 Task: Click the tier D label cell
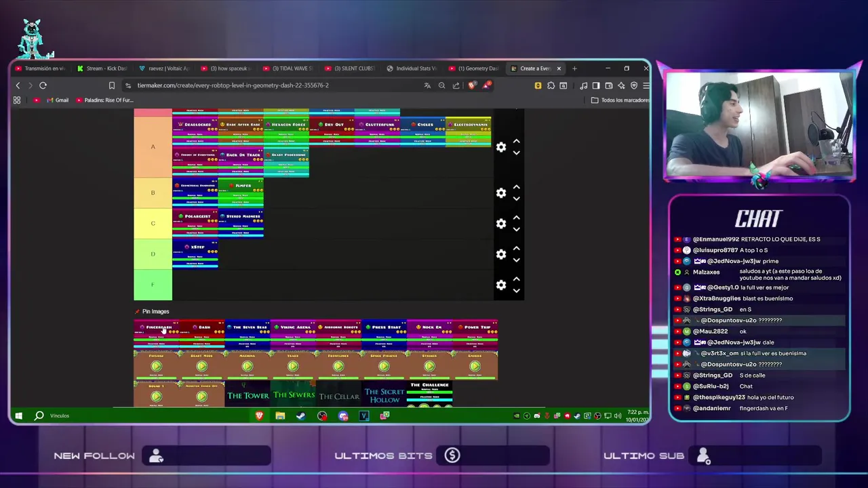click(x=153, y=254)
